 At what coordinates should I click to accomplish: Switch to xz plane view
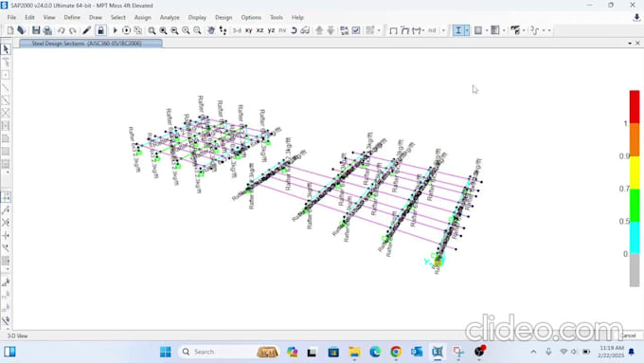[260, 30]
